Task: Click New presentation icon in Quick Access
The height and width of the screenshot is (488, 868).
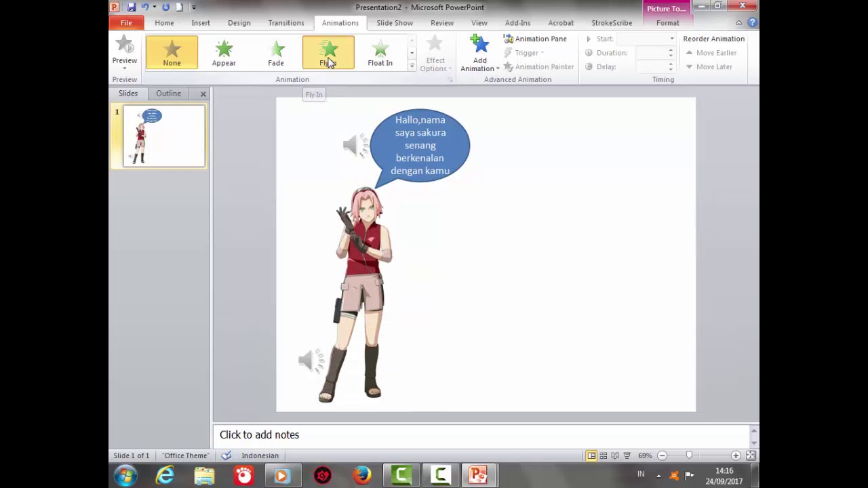Action: pyautogui.click(x=180, y=7)
